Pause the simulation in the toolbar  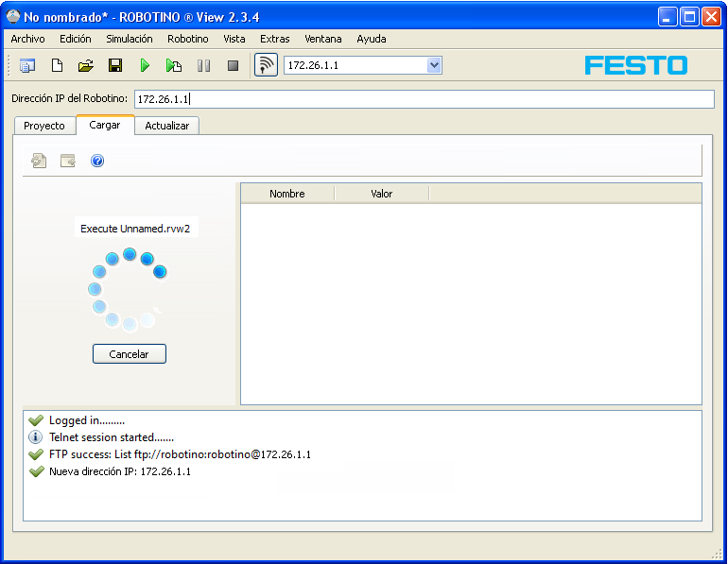[x=203, y=65]
